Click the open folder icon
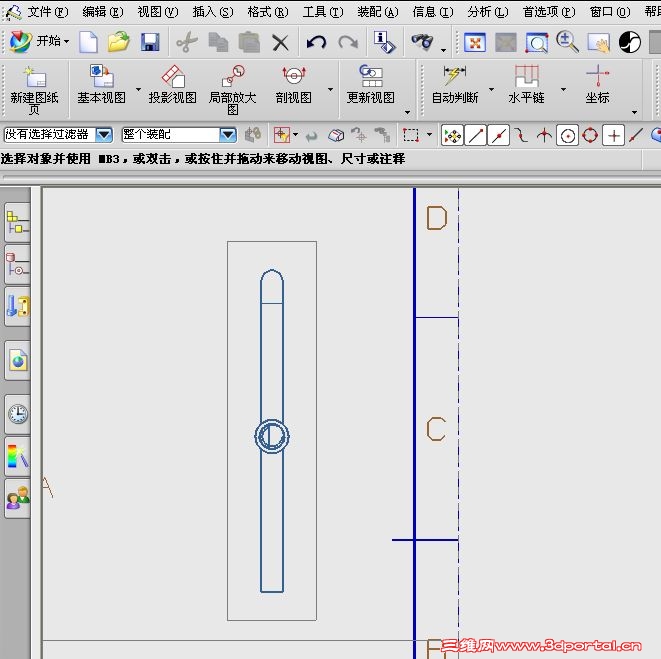This screenshot has height=659, width=661. 118,42
